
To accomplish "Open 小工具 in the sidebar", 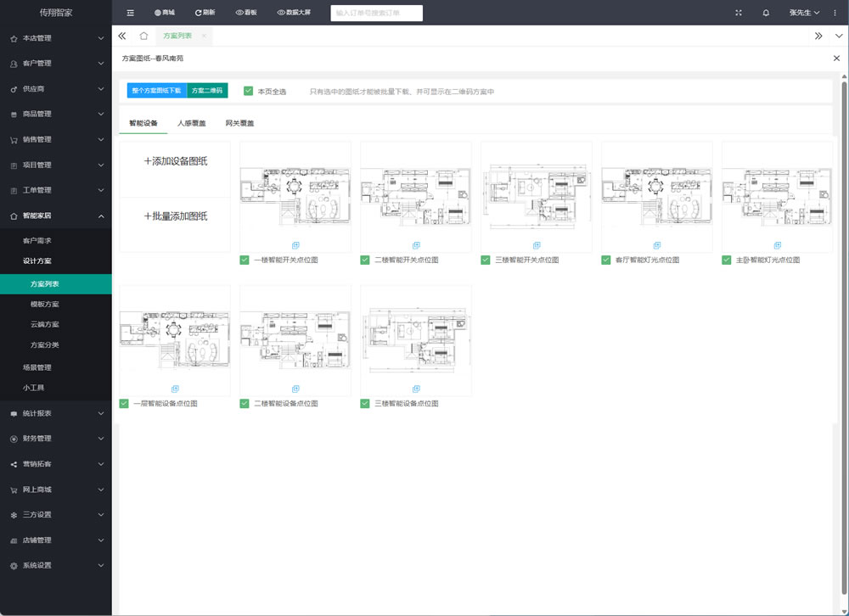I will 56,388.
